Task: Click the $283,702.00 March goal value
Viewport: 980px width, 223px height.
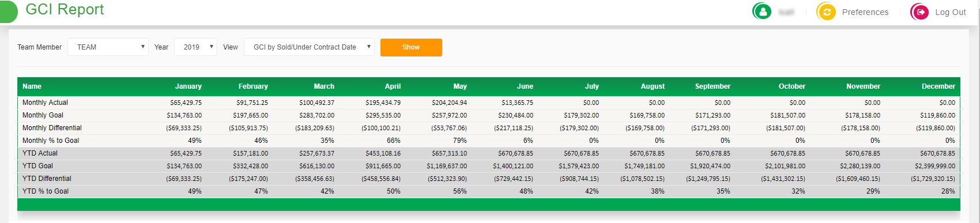Action: [x=316, y=115]
